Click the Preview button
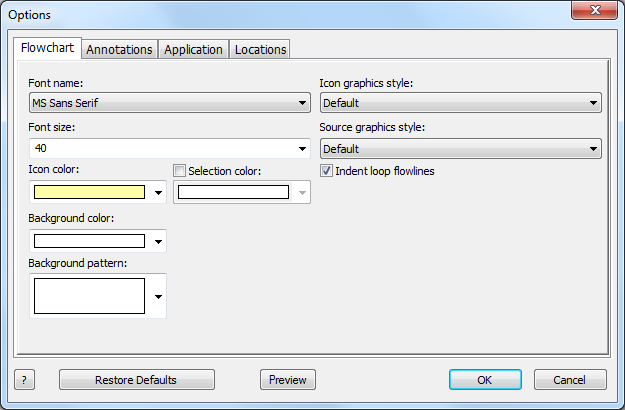 coord(288,380)
